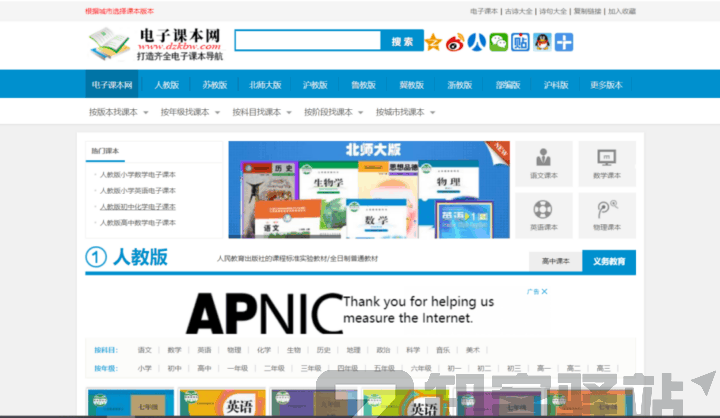The image size is (720, 418).
Task: Click the WeChat share icon
Action: point(498,42)
